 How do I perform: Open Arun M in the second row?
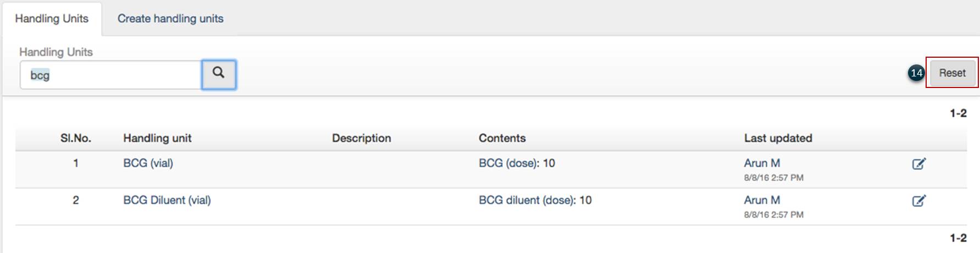[762, 200]
